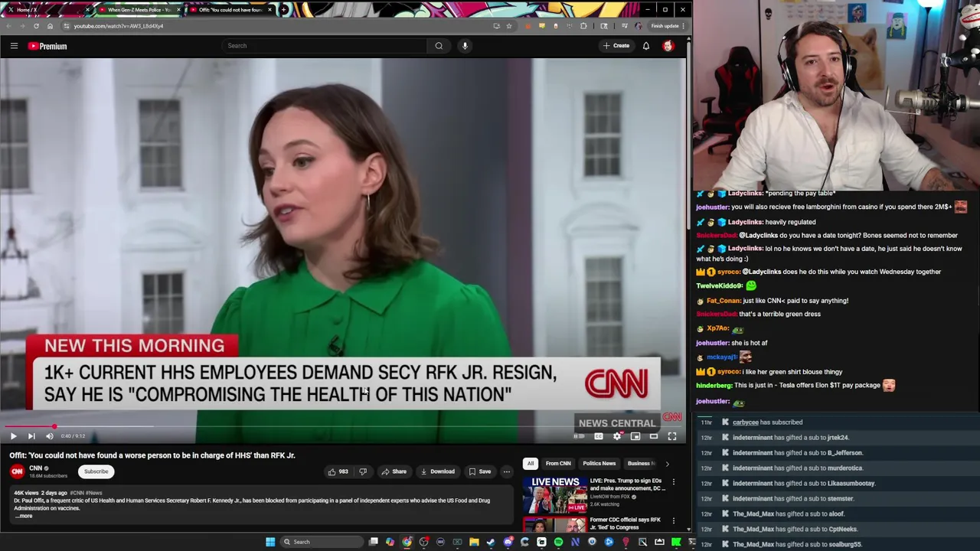Mute the video volume

(x=50, y=436)
